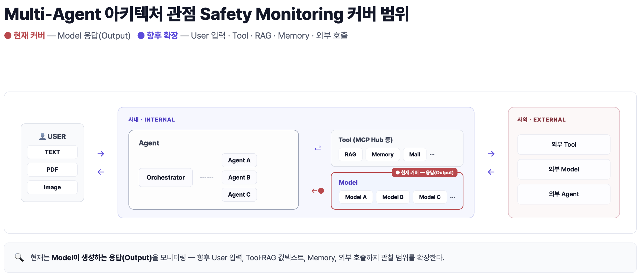The width and height of the screenshot is (644, 277).
Task: Select the Agent B chip
Action: click(239, 177)
